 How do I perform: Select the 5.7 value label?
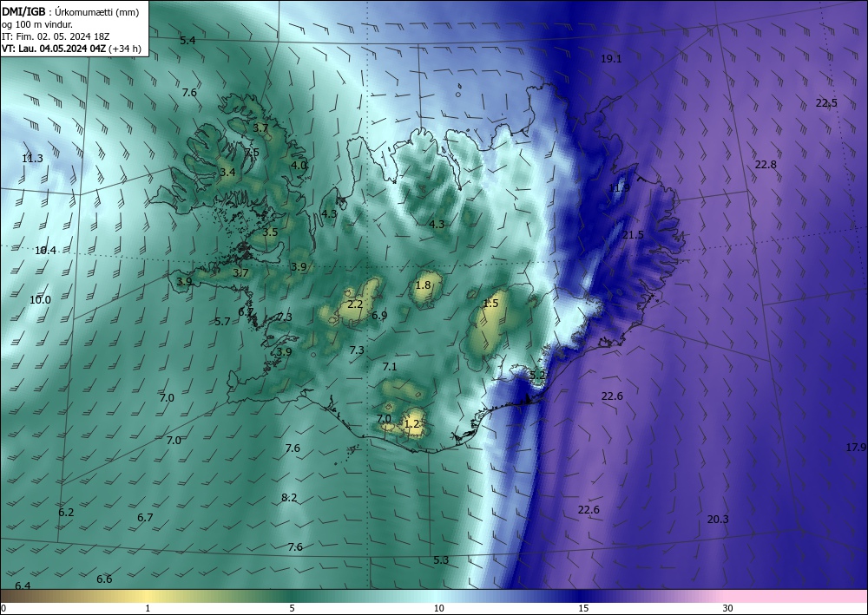[x=222, y=321]
